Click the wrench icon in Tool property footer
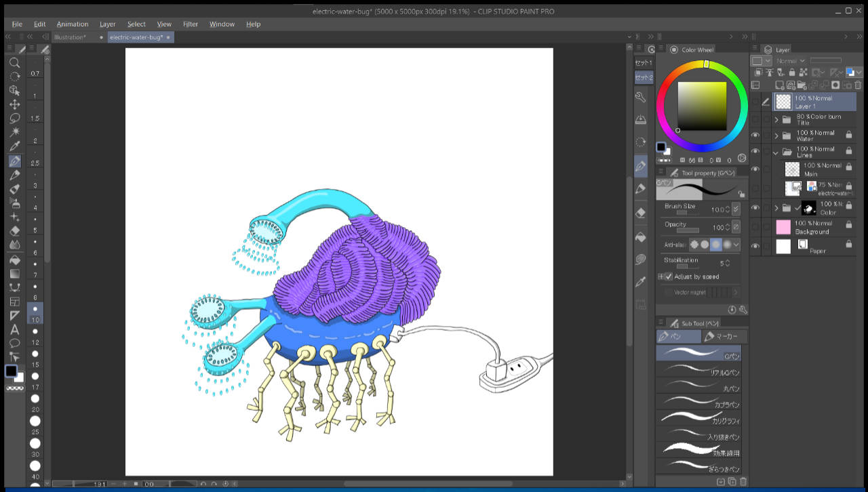Image resolution: width=868 pixels, height=492 pixels. 743,310
